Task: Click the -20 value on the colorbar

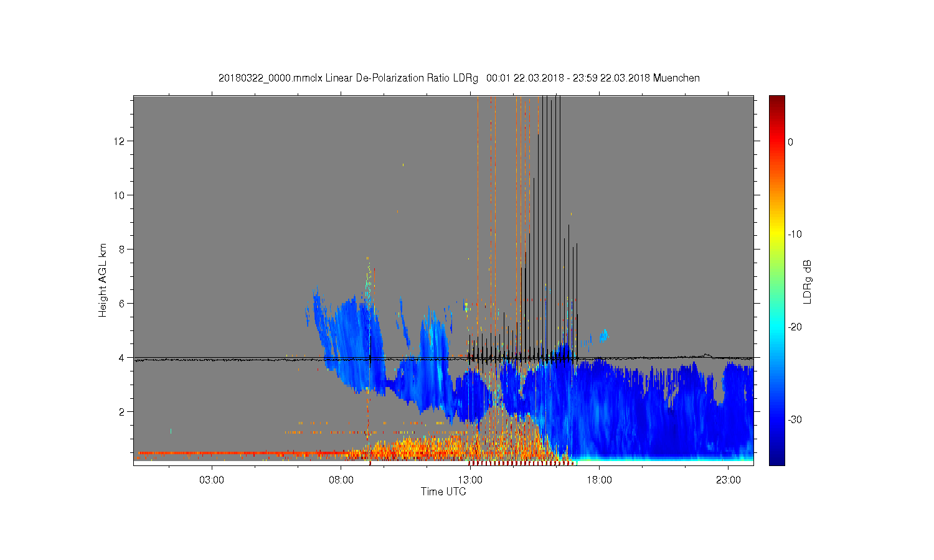Action: (795, 327)
